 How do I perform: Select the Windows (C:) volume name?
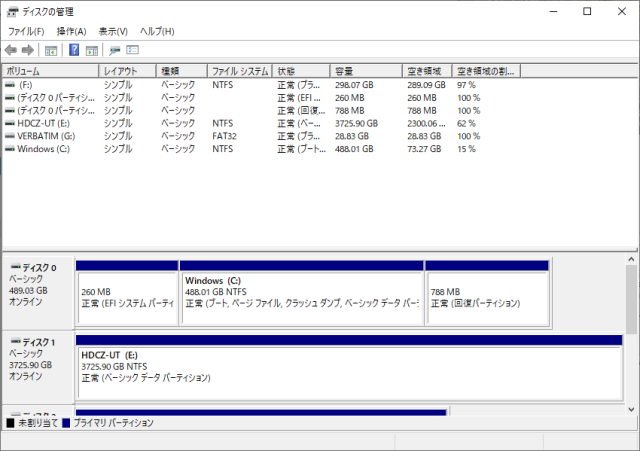point(43,149)
